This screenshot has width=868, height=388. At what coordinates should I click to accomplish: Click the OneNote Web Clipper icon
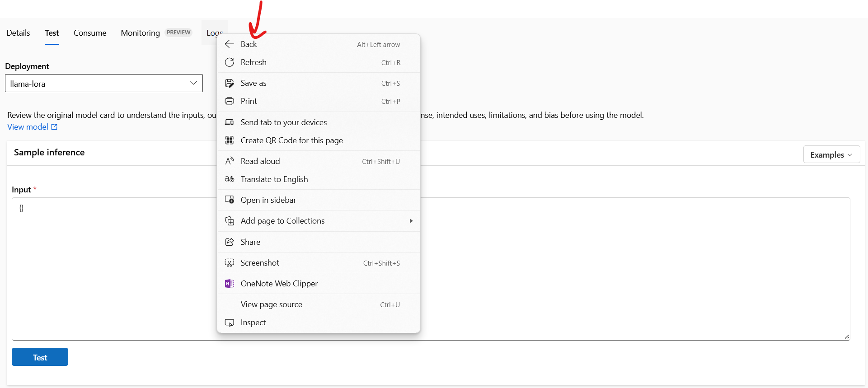230,284
